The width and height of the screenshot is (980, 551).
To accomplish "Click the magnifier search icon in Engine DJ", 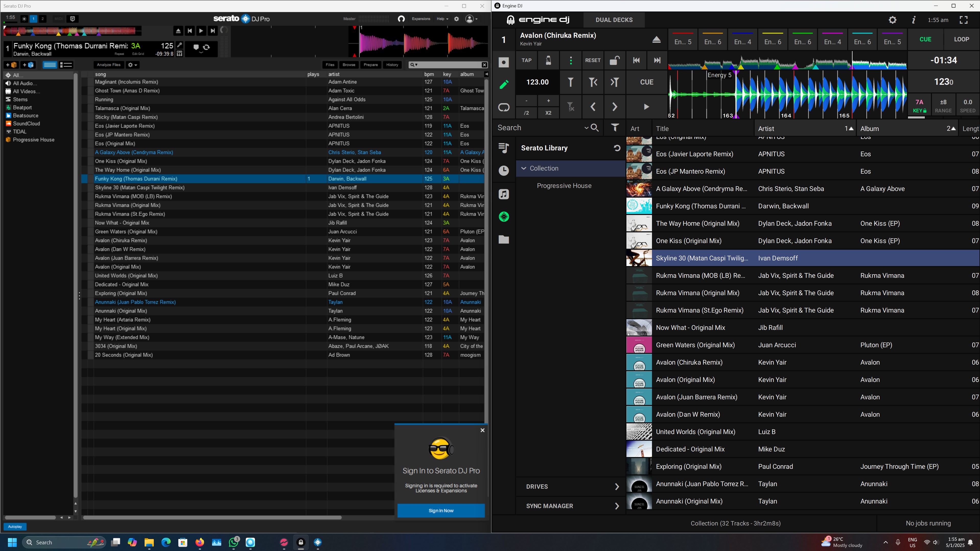I will coord(595,128).
